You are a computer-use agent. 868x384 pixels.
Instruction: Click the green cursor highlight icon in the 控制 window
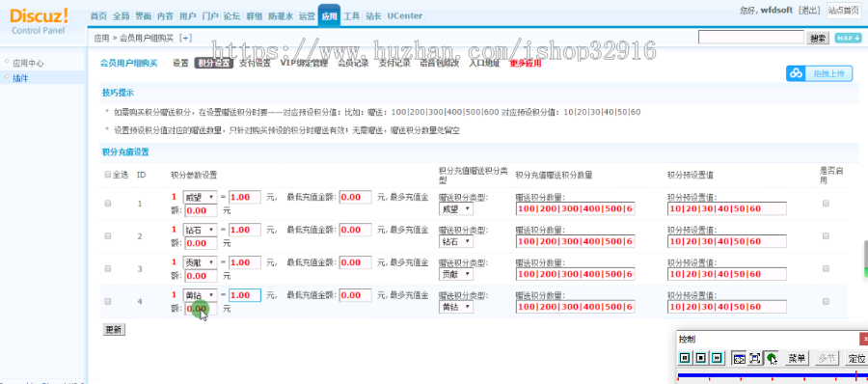(x=772, y=358)
